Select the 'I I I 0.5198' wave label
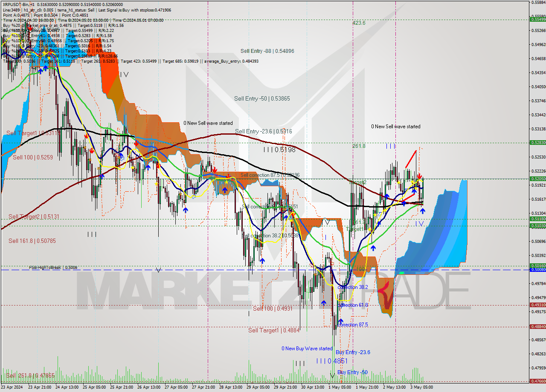This screenshot has width=546, height=392. tap(279, 150)
